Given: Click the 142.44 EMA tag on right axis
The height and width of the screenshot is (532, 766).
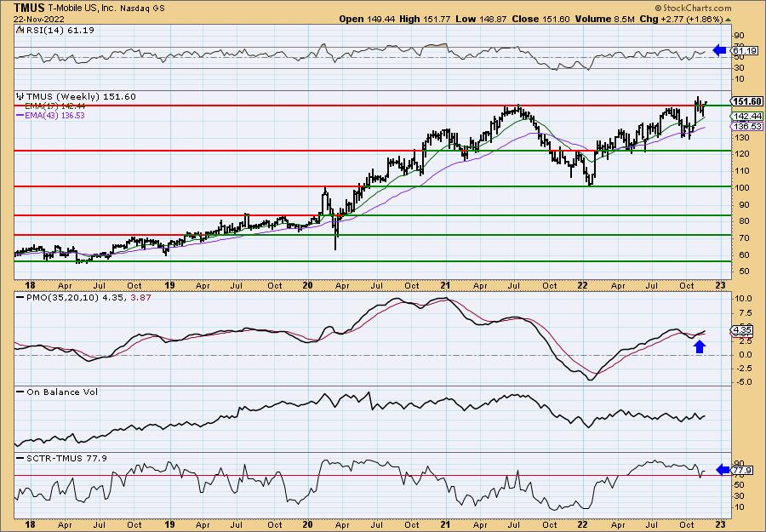Looking at the screenshot, I should point(747,116).
